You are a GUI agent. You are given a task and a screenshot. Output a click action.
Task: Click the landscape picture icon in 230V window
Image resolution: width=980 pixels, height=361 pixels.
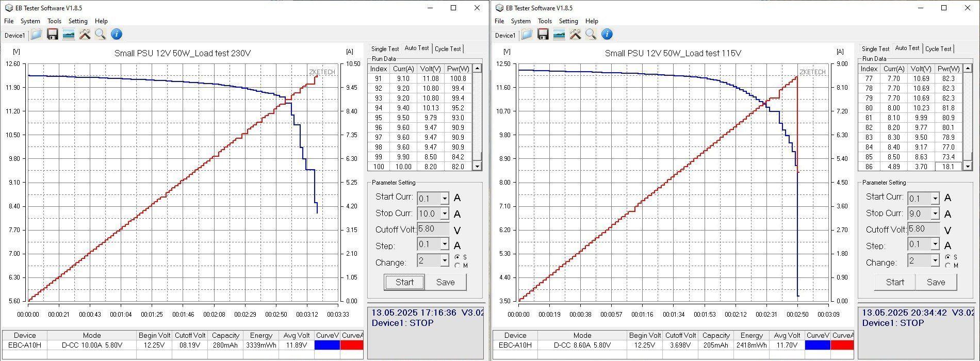[68, 35]
